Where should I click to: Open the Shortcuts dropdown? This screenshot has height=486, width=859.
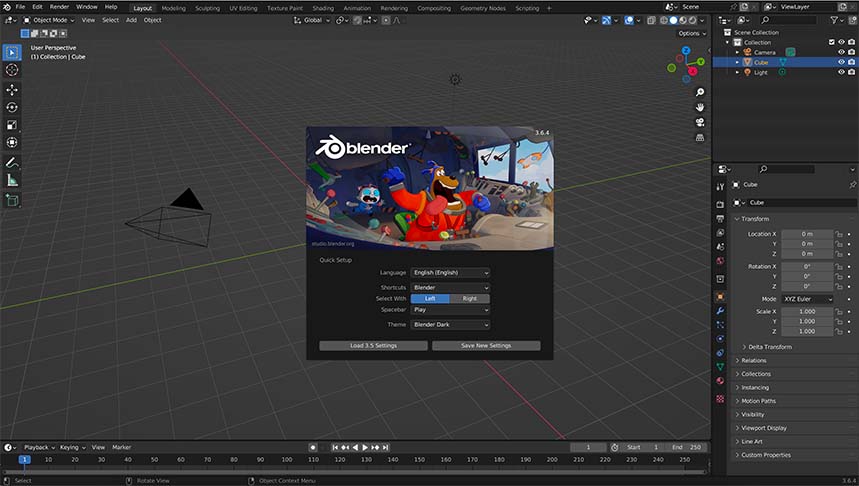point(450,288)
